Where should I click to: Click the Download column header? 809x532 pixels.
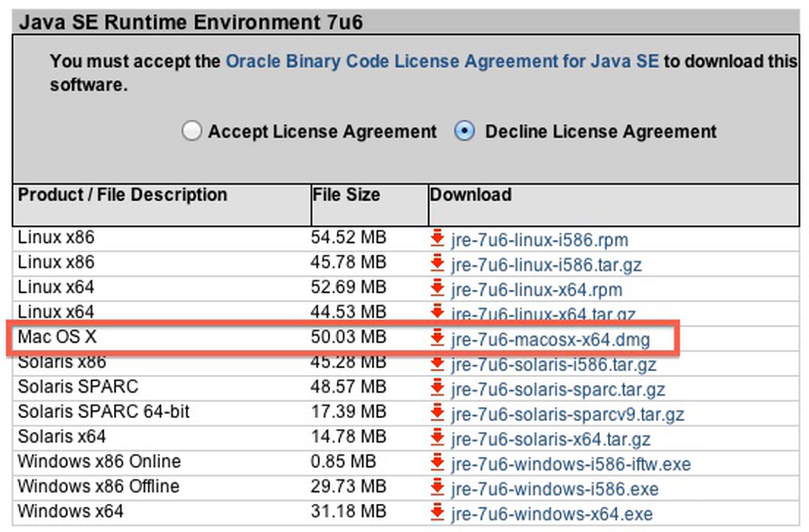[471, 195]
